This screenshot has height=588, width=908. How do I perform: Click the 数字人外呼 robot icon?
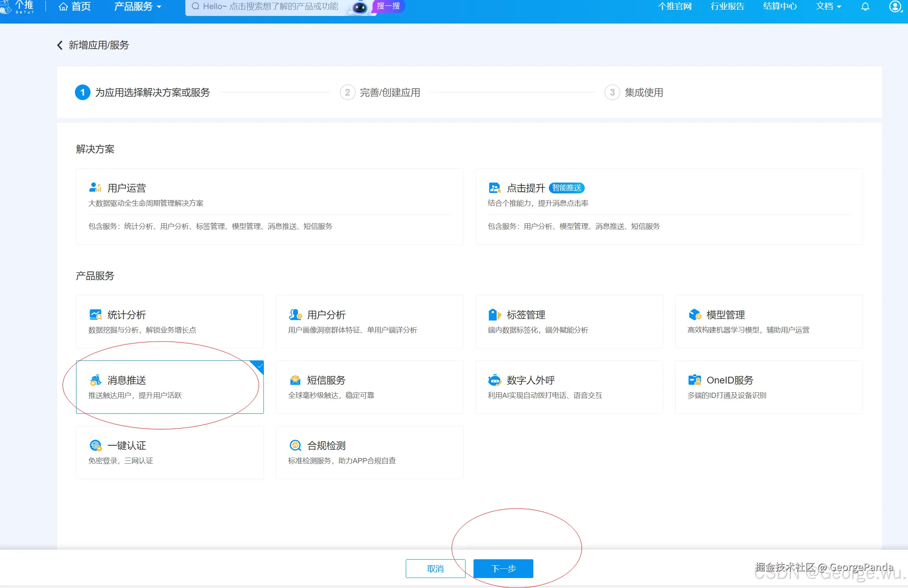pos(495,380)
